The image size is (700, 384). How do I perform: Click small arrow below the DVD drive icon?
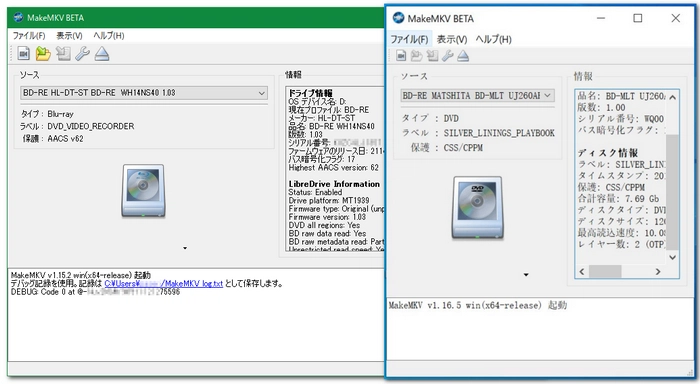tap(526, 275)
